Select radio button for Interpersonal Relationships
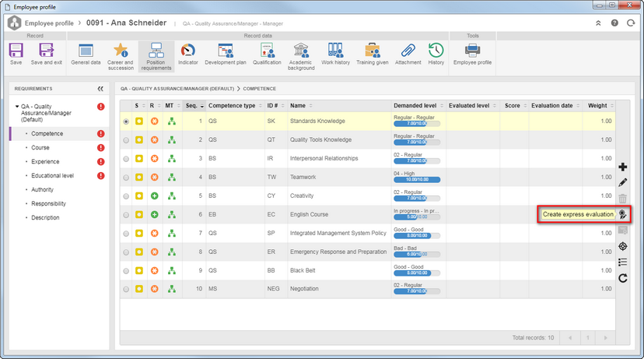 point(126,159)
